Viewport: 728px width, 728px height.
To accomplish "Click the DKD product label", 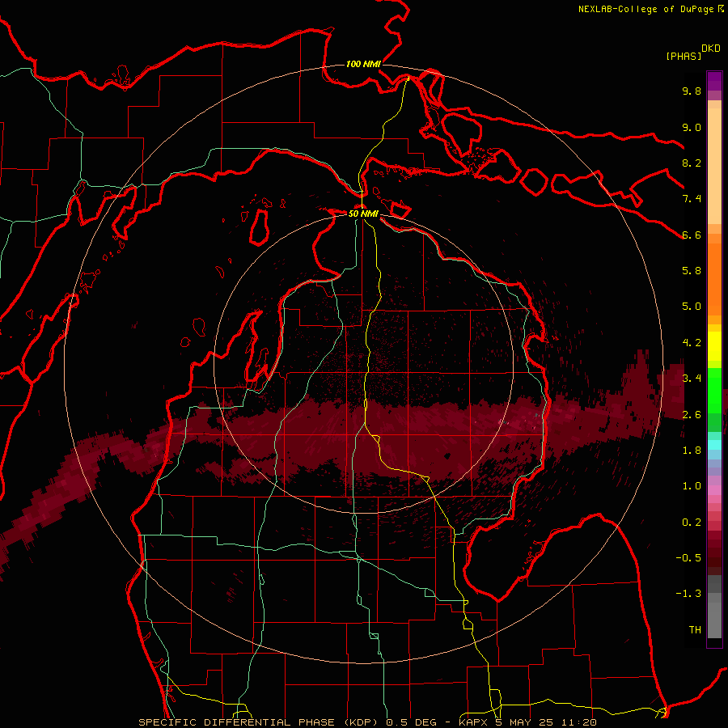I will [711, 49].
